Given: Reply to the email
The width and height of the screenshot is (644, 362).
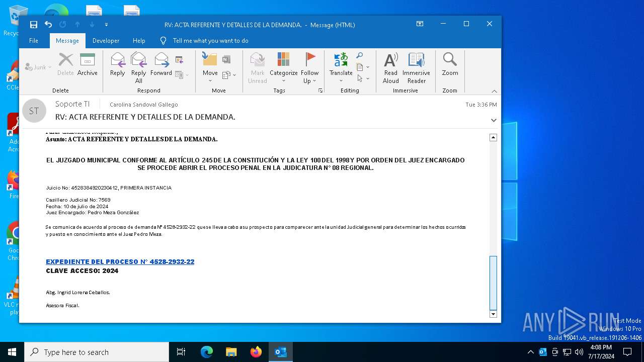Looking at the screenshot, I should [117, 64].
